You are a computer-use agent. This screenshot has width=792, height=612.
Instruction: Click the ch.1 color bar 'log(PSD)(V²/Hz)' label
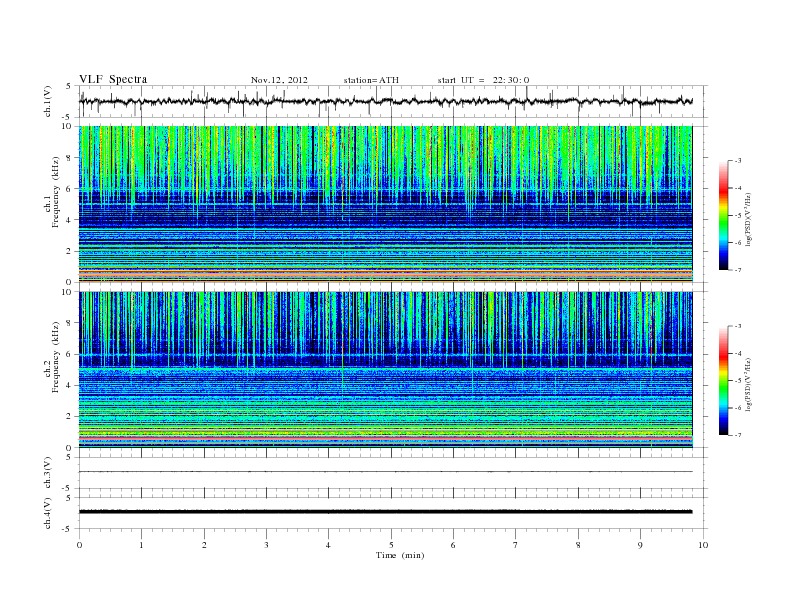[x=748, y=220]
